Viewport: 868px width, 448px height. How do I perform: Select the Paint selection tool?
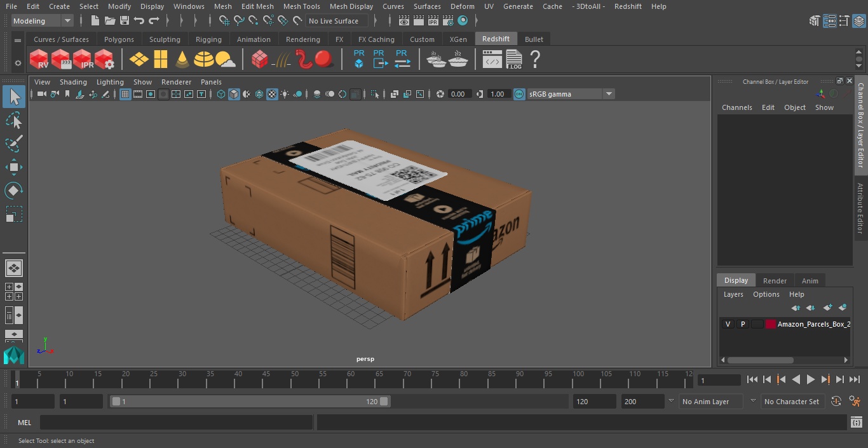tap(13, 144)
